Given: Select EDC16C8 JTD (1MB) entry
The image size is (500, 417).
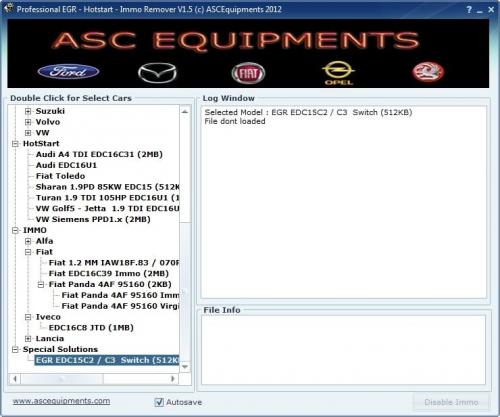Looking at the screenshot, I should tap(91, 328).
